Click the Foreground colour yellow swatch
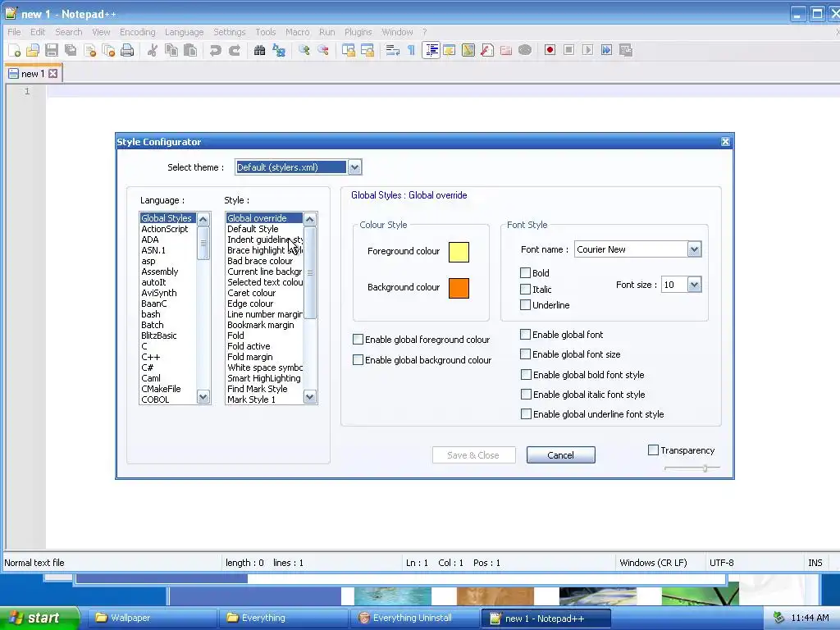Image resolution: width=840 pixels, height=630 pixels. 459,252
